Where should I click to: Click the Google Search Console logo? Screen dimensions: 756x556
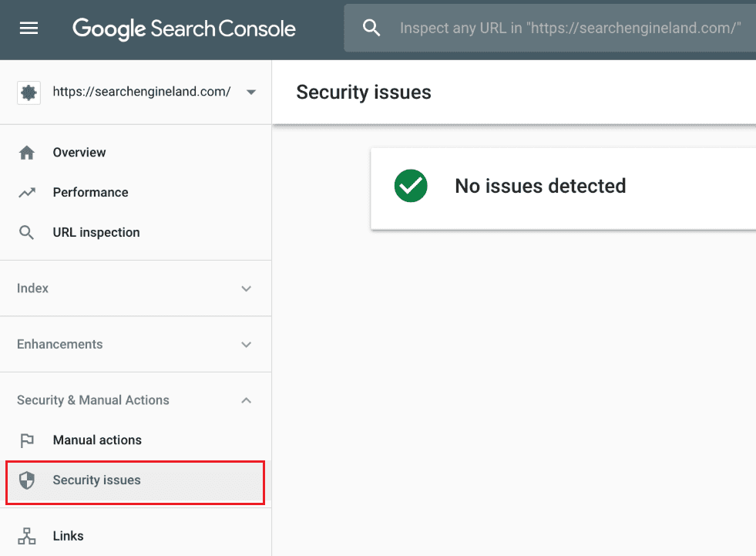pyautogui.click(x=183, y=29)
